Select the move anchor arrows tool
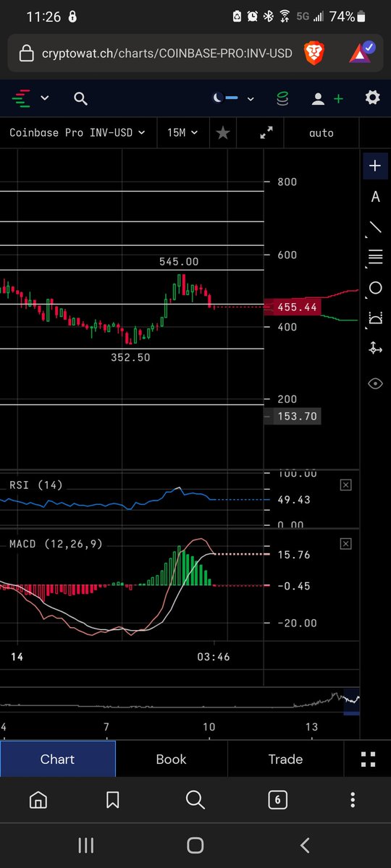This screenshot has width=391, height=868. pyautogui.click(x=375, y=348)
